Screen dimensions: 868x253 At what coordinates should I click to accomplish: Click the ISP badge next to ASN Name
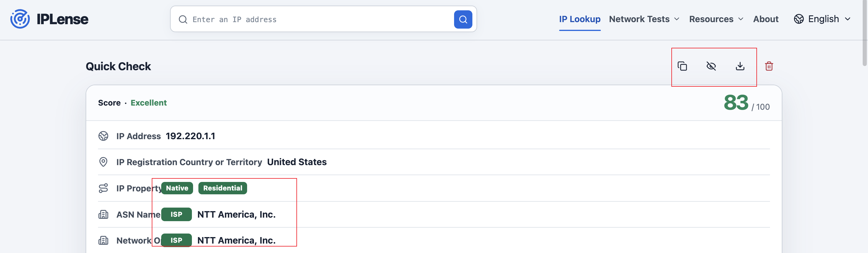click(x=176, y=214)
